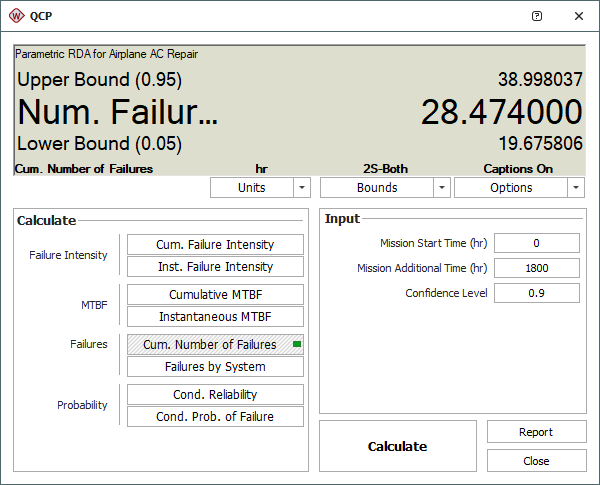This screenshot has height=485, width=600.
Task: Select Cond. Prob. of Failure option
Action: [x=215, y=417]
